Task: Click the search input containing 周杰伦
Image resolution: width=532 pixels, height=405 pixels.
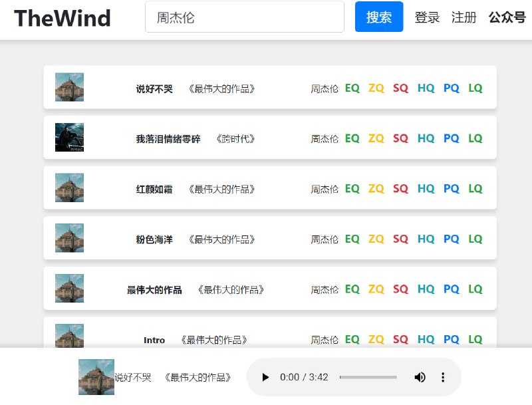Action: click(x=245, y=17)
